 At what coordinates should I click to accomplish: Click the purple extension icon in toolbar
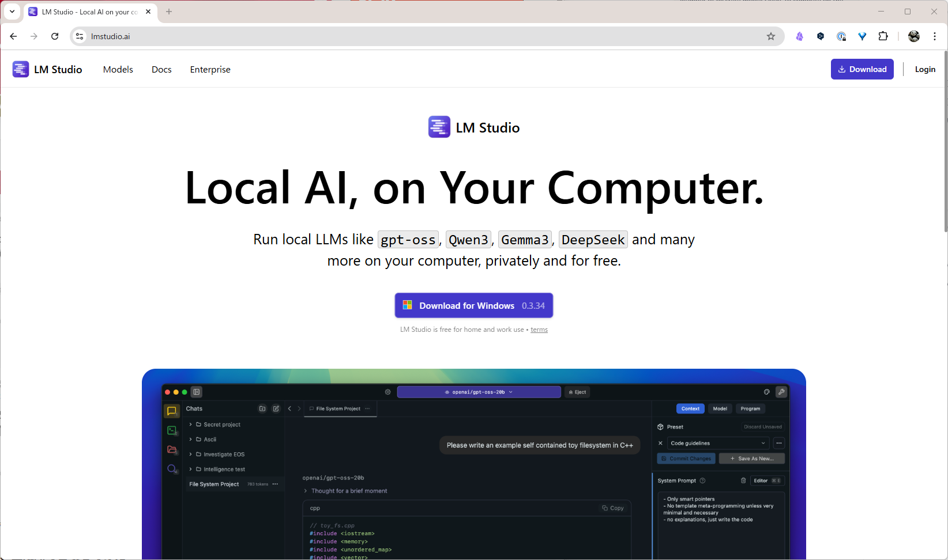coord(799,36)
